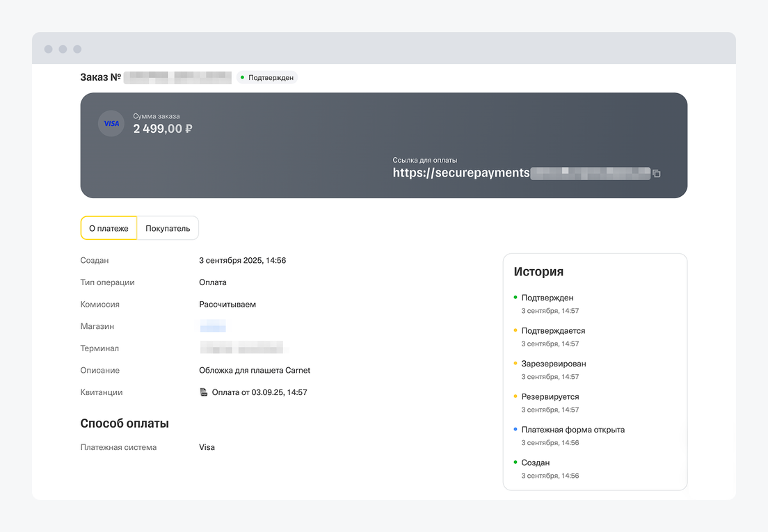Click the green dot in the order status badge
The height and width of the screenshot is (532, 768).
pos(242,77)
